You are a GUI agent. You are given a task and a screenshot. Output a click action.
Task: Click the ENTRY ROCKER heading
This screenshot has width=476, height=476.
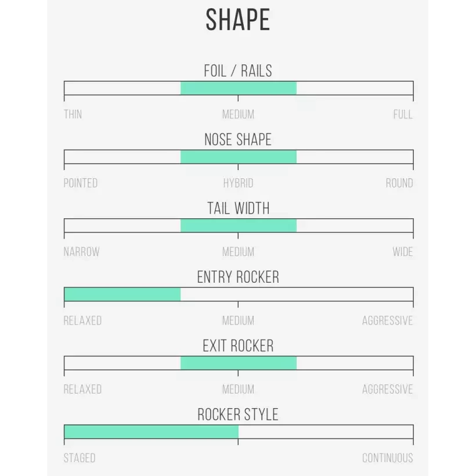click(x=238, y=277)
